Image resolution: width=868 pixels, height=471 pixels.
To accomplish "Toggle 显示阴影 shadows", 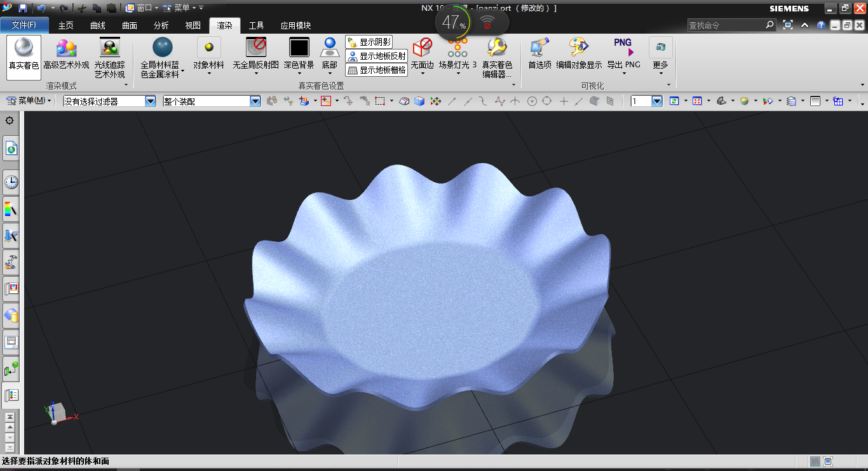I will [369, 42].
